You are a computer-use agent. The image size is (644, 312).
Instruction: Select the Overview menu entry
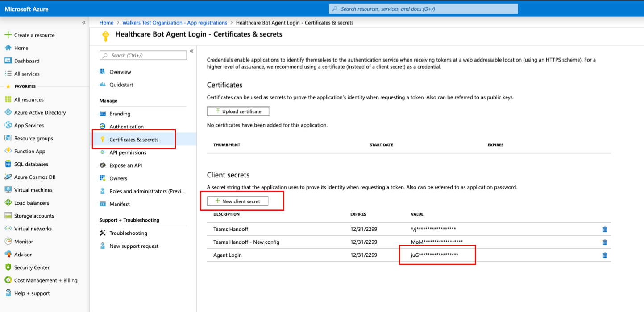tap(120, 71)
